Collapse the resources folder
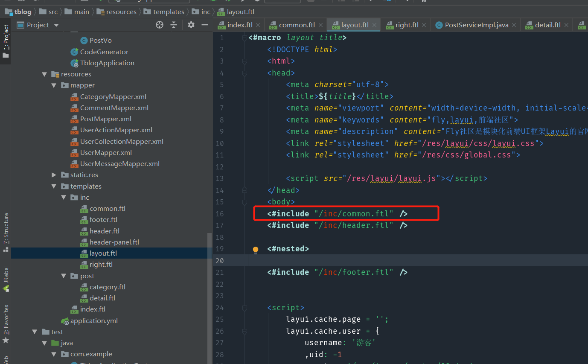The height and width of the screenshot is (364, 588). pos(44,74)
